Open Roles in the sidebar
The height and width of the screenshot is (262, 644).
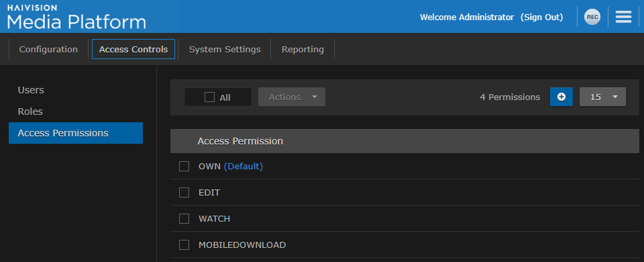pos(30,112)
